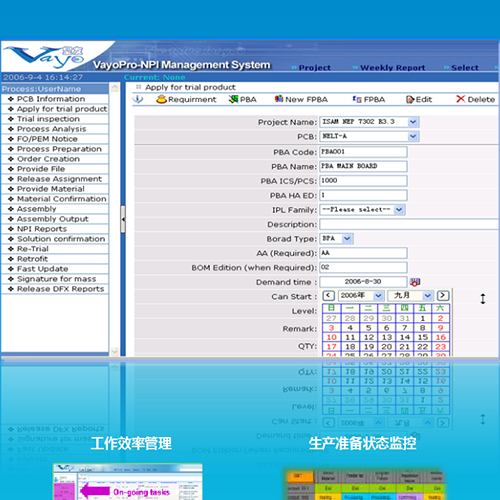
Task: Click the VayoPro logo
Action: pos(45,56)
